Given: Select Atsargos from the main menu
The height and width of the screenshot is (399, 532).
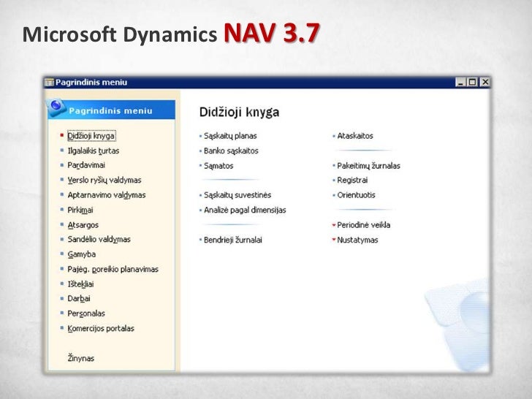Looking at the screenshot, I should [x=83, y=225].
